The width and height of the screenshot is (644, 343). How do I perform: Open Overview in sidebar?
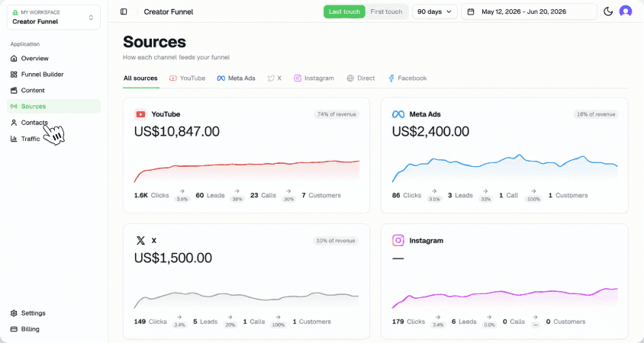[53, 58]
